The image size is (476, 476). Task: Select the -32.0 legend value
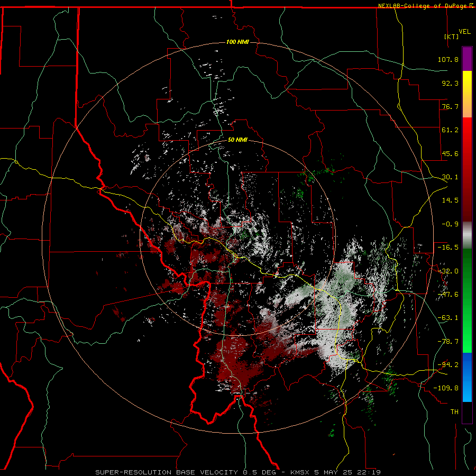click(x=448, y=271)
